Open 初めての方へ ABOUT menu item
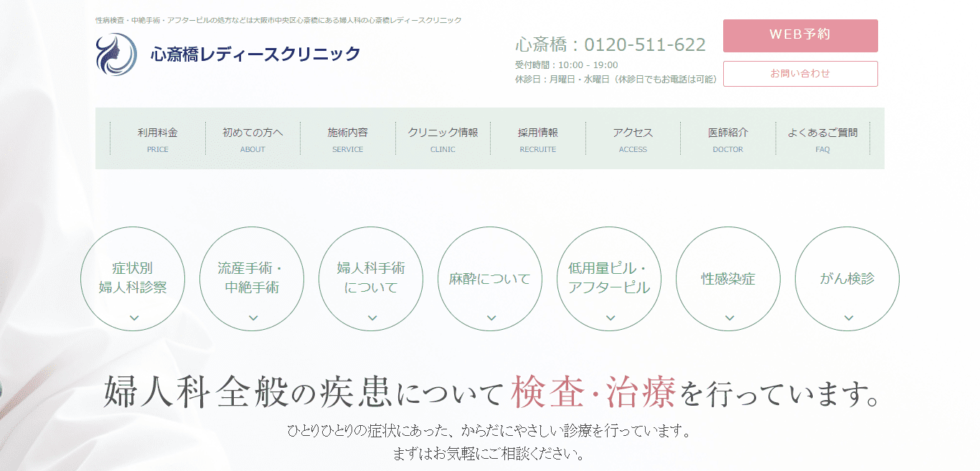 pos(253,139)
